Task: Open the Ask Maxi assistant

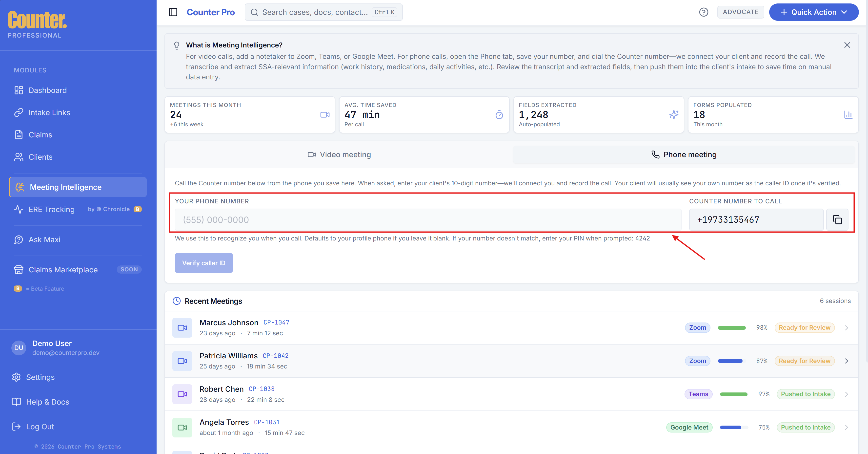Action: (44, 239)
